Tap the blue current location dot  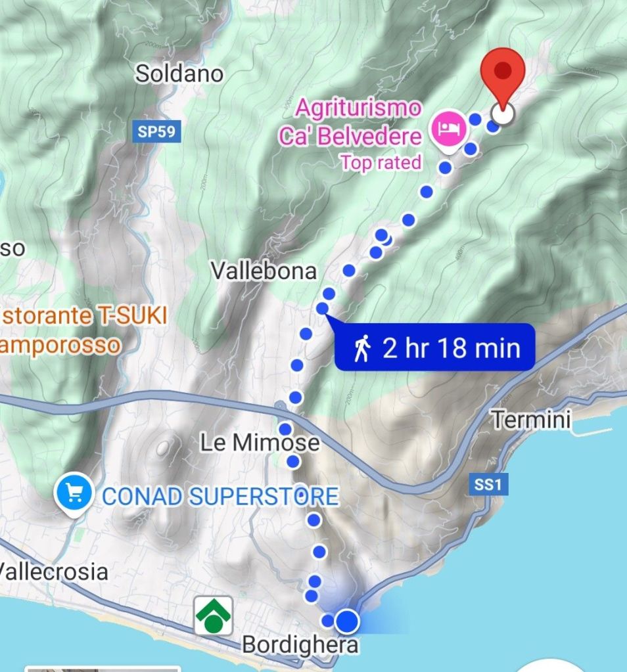click(346, 621)
